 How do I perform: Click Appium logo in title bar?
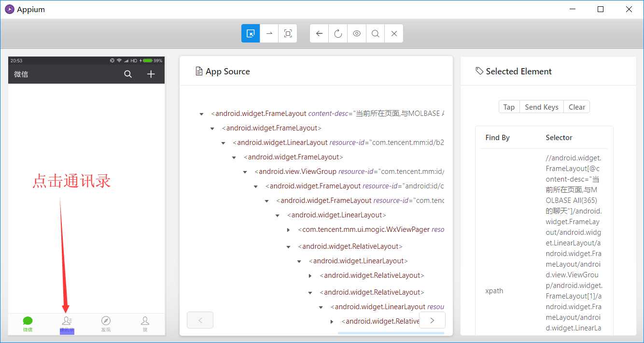pos(9,9)
